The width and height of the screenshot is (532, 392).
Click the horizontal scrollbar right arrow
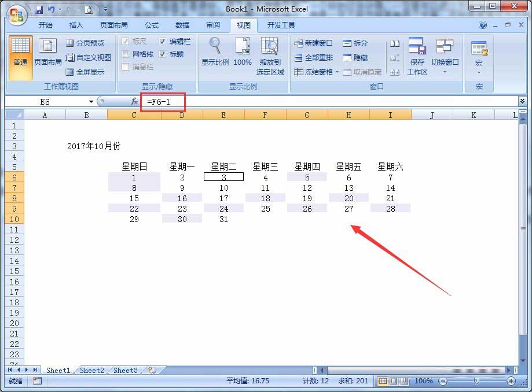(x=509, y=370)
